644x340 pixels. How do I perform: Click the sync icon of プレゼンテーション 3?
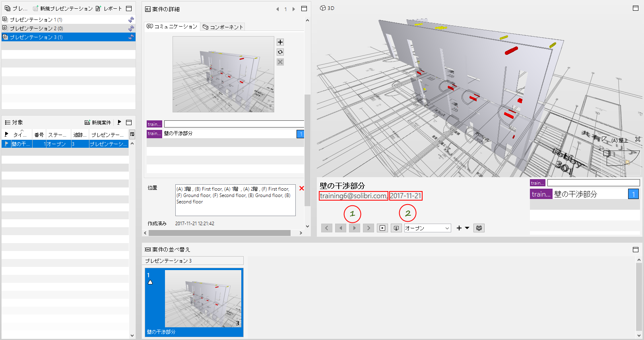131,37
